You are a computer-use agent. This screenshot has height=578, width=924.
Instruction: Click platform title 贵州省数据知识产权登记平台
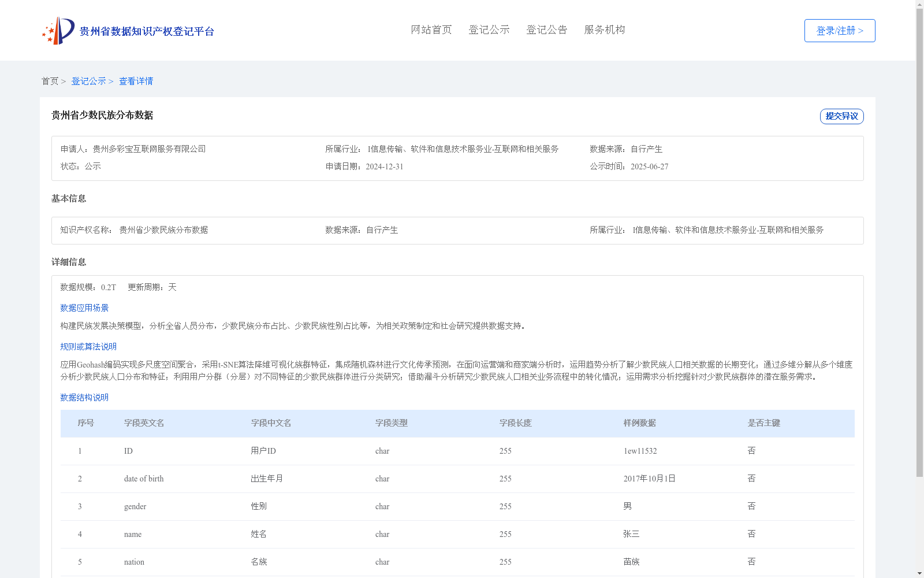click(147, 31)
